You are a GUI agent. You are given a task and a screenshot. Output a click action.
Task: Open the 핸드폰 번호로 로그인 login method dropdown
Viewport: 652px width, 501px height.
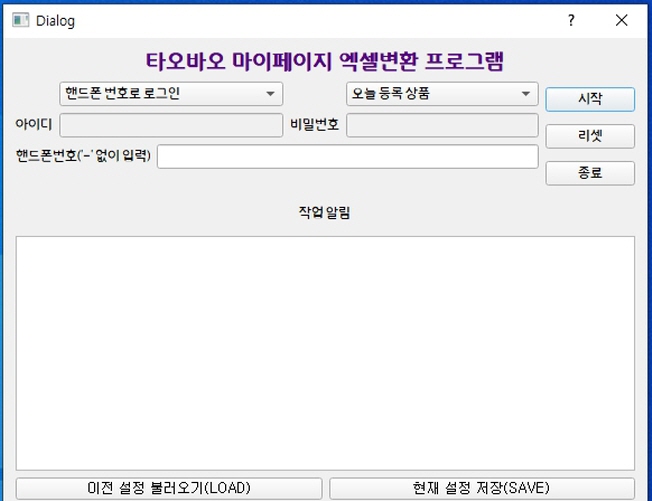pos(171,94)
